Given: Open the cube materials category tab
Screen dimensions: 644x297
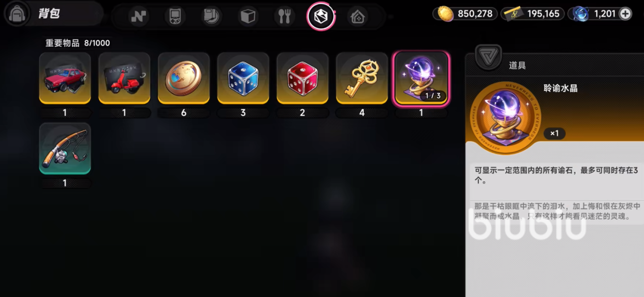Looking at the screenshot, I should click(248, 17).
